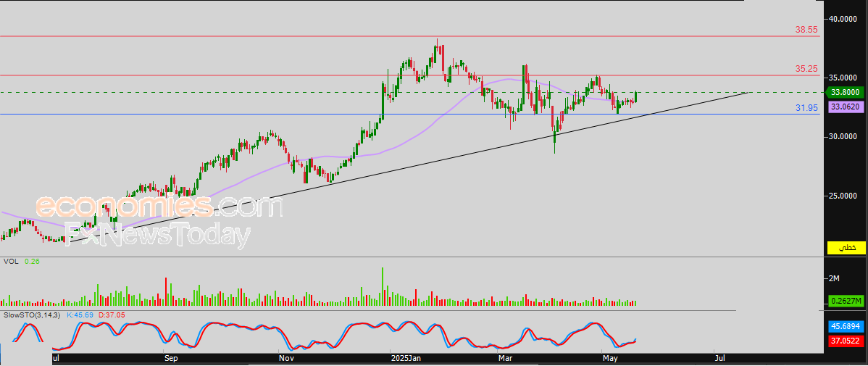The image size is (868, 366).
Task: Click the 2M volume axis label
Action: (834, 278)
